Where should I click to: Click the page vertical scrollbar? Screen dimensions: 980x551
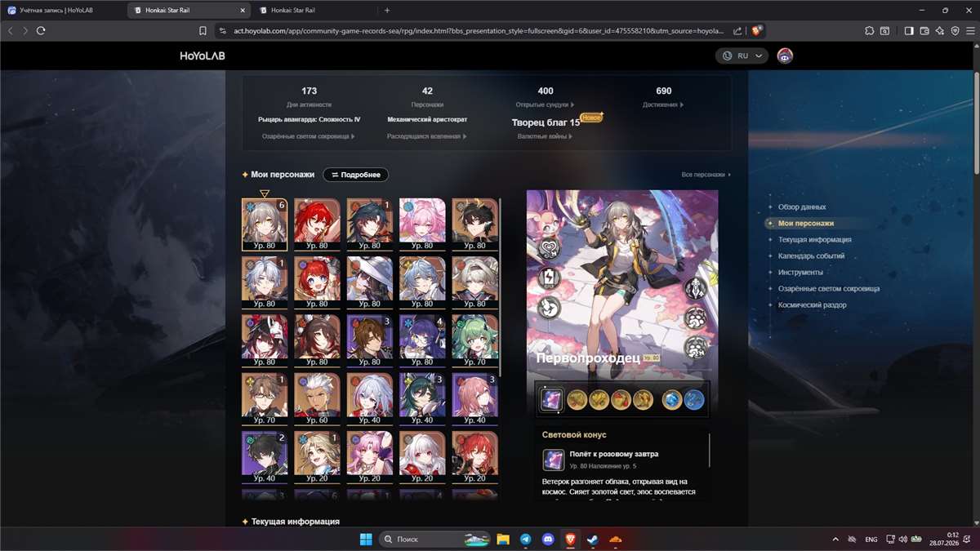(976, 122)
